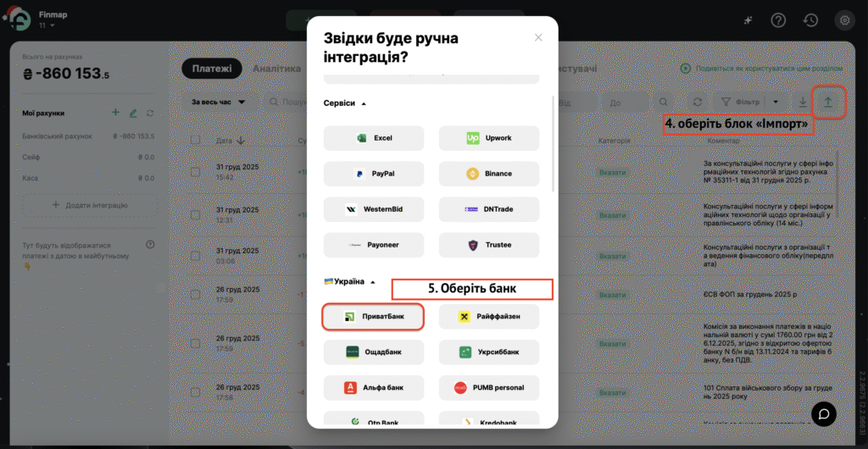Image resolution: width=868 pixels, height=449 pixels.
Task: Switch to the Платежі tab
Action: (x=212, y=69)
